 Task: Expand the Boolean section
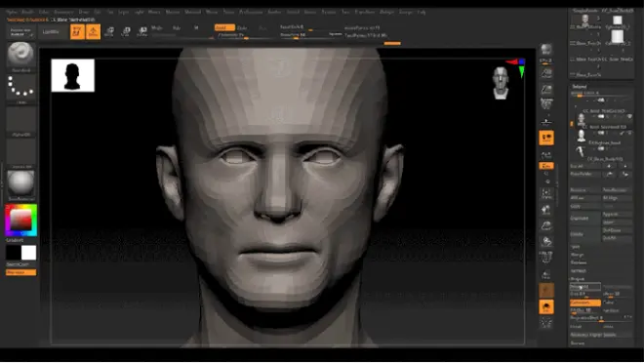click(579, 262)
